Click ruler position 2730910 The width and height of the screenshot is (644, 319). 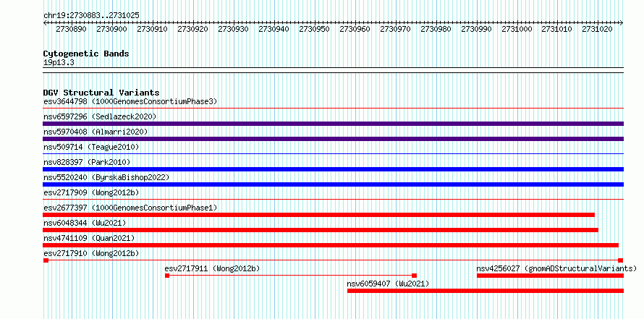153,29
